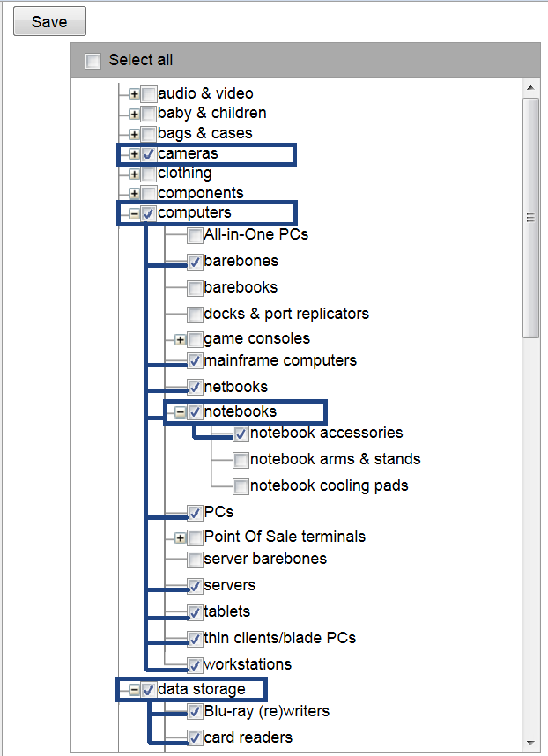Expand the audio & video category
Screen dimensions: 548x756
point(133,93)
